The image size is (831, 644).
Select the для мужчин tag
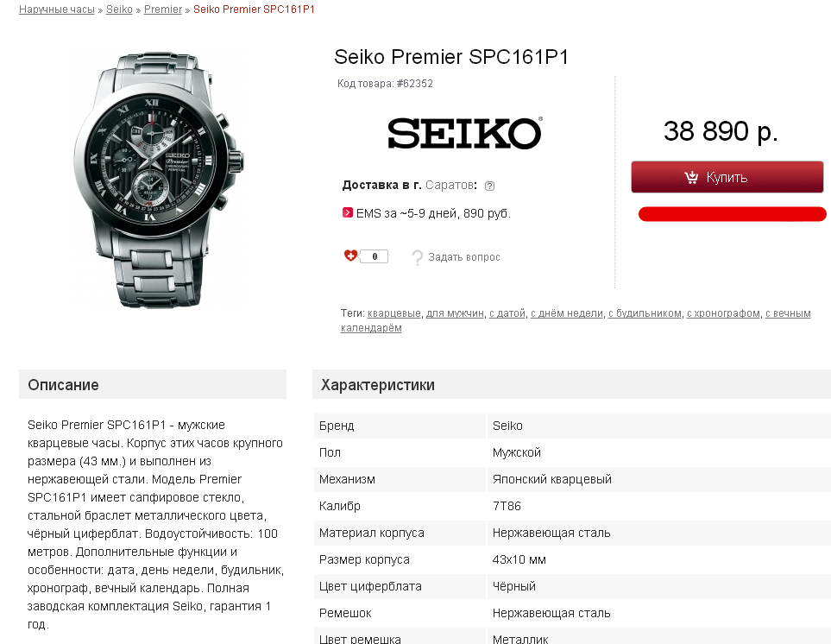(455, 313)
